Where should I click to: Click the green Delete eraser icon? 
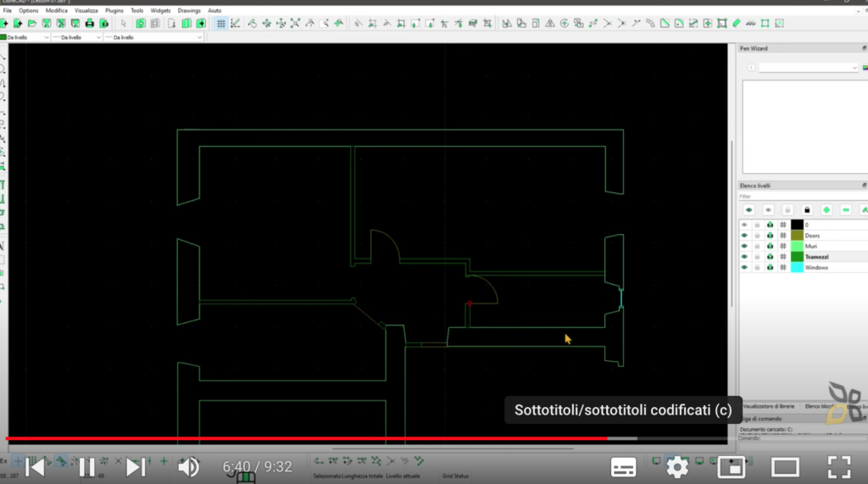(x=737, y=23)
